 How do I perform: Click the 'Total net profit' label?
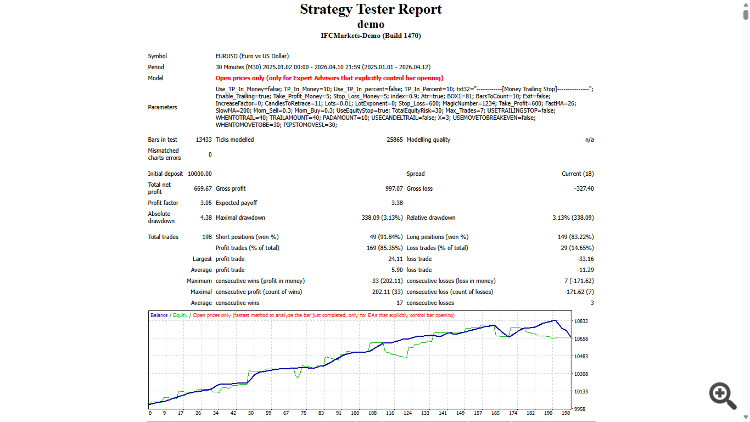pyautogui.click(x=159, y=188)
